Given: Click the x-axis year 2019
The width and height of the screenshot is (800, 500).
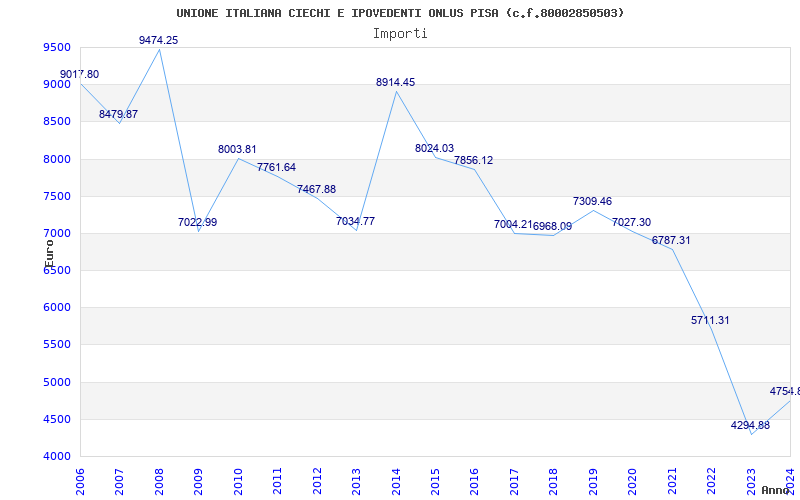Looking at the screenshot, I should (x=593, y=481).
